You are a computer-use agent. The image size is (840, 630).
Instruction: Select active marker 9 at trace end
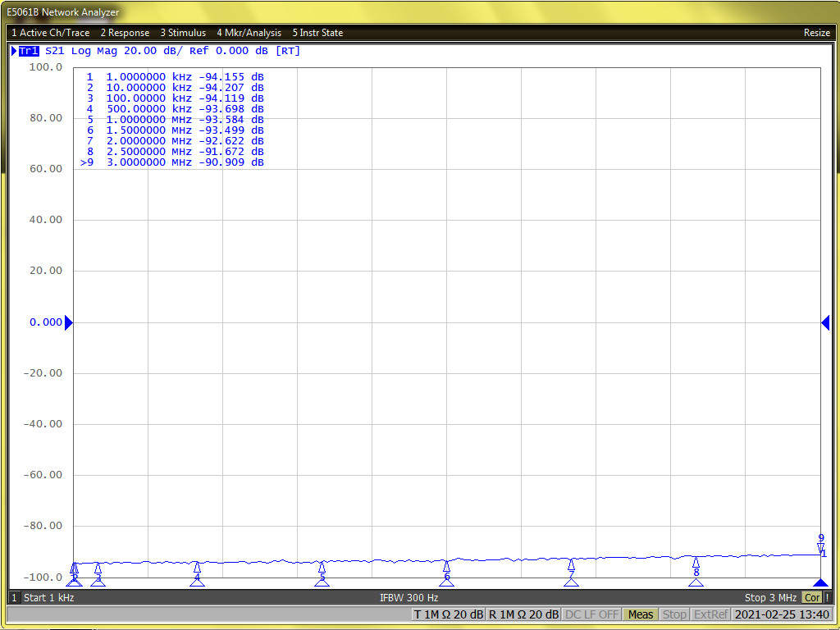click(820, 546)
